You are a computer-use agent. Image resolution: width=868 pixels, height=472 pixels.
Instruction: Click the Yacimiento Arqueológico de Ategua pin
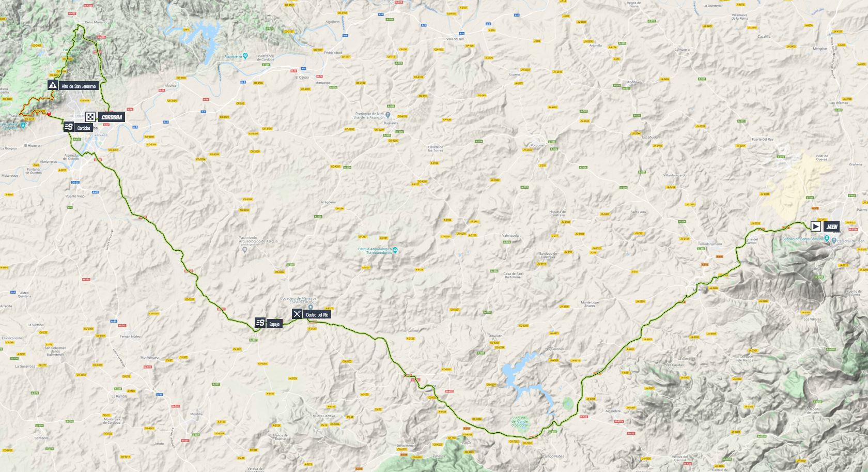245,250
